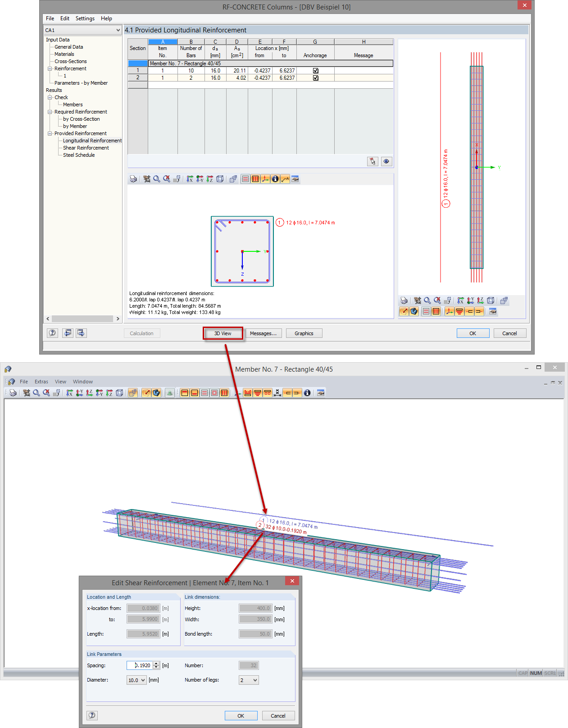568x728 pixels.
Task: Click OK in Edit Shear Reinforcement dialog
Action: [x=241, y=716]
